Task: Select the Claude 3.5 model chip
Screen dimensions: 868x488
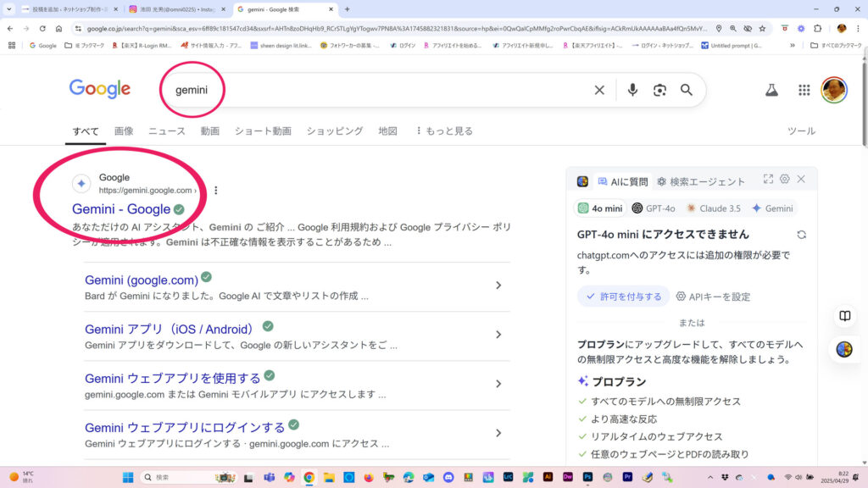Action: (713, 208)
